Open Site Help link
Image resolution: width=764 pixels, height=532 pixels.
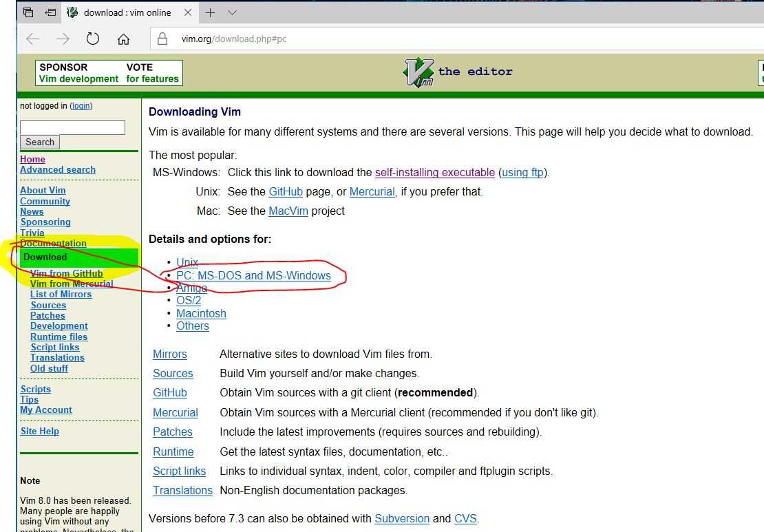point(40,431)
